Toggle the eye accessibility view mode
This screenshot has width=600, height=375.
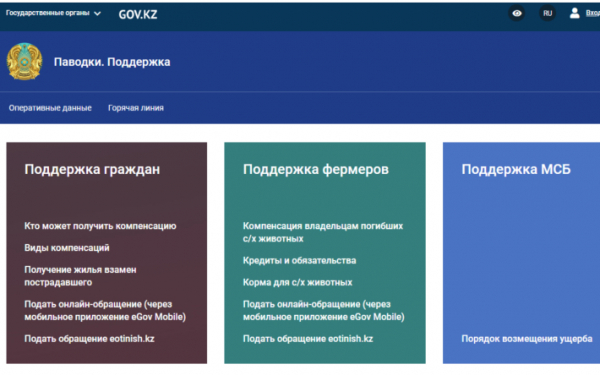(517, 13)
